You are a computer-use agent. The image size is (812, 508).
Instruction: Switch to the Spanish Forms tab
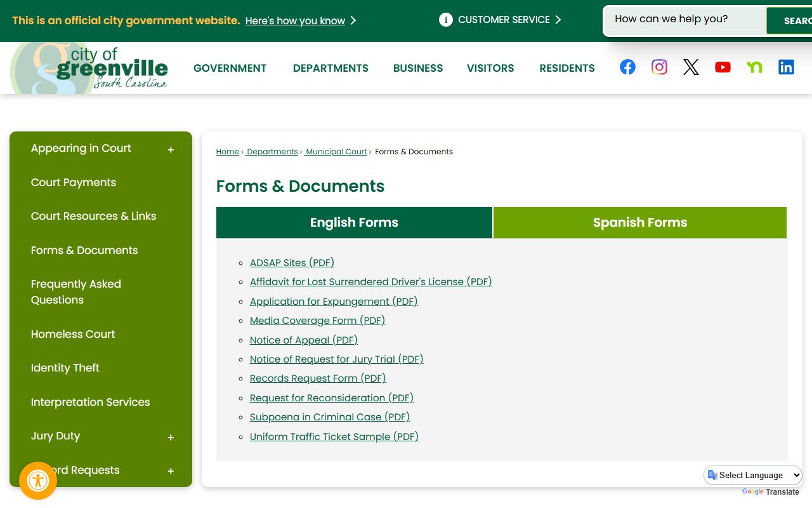point(639,223)
